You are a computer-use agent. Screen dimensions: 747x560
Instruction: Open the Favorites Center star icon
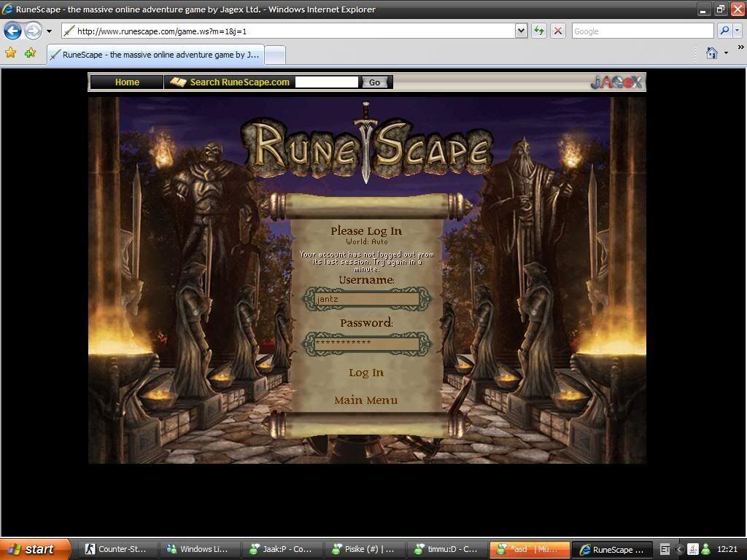[x=11, y=53]
